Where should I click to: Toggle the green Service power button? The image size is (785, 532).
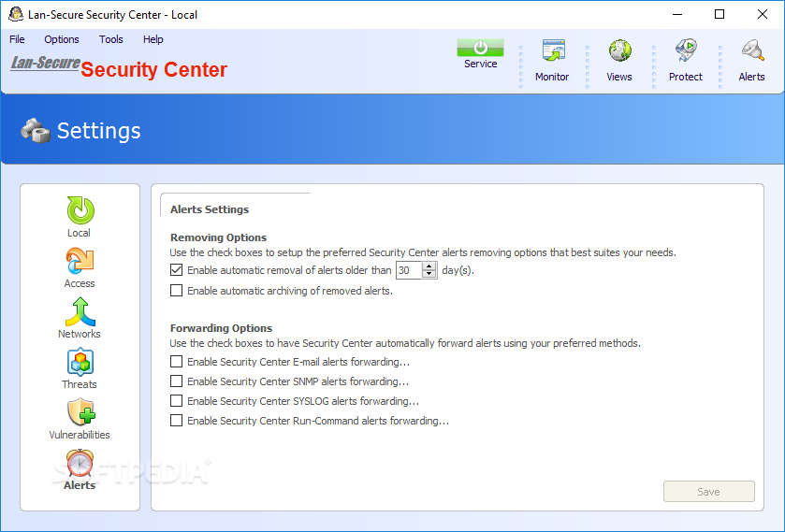point(480,48)
